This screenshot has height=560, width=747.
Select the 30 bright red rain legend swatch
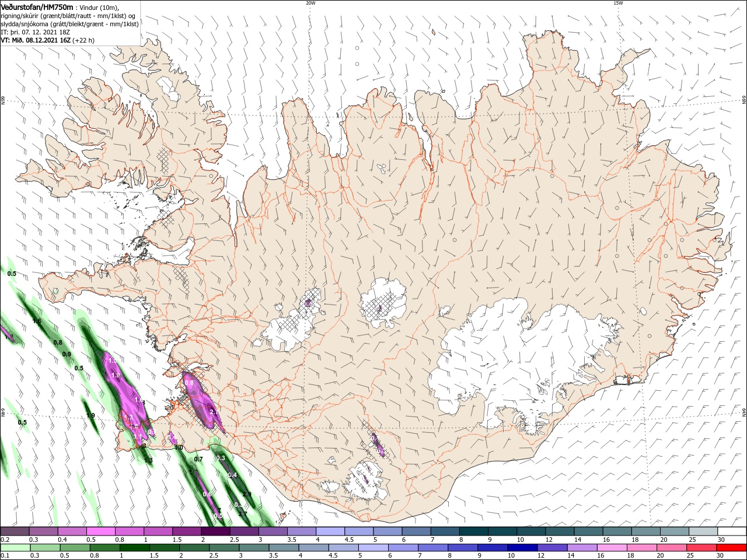731,548
